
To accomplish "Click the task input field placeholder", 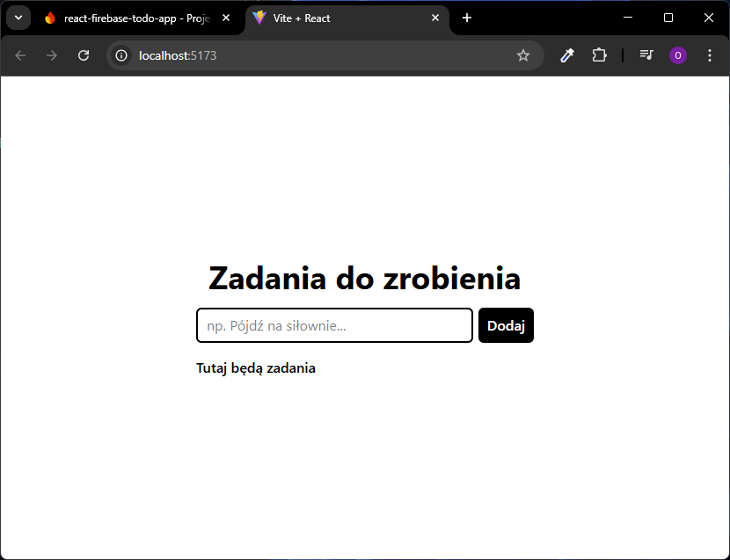I will coord(334,325).
